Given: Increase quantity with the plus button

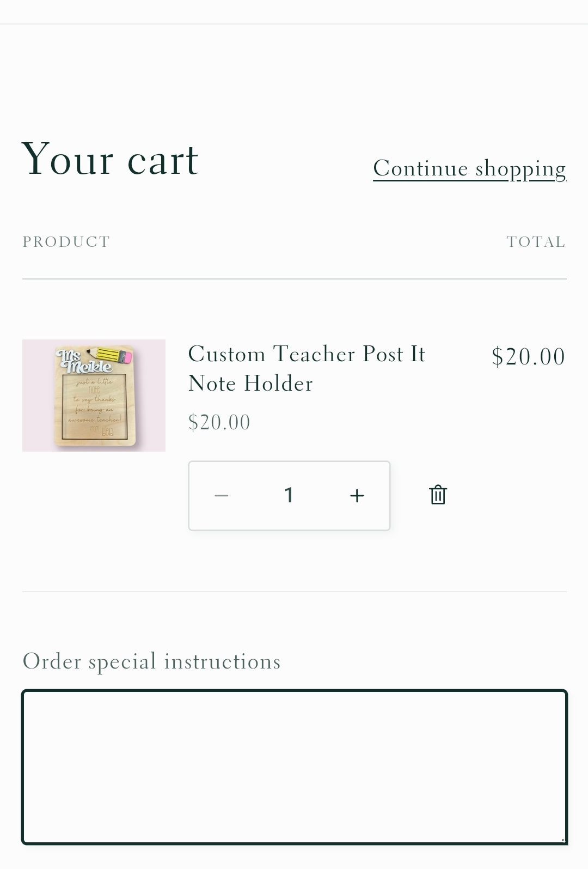Looking at the screenshot, I should 357,495.
